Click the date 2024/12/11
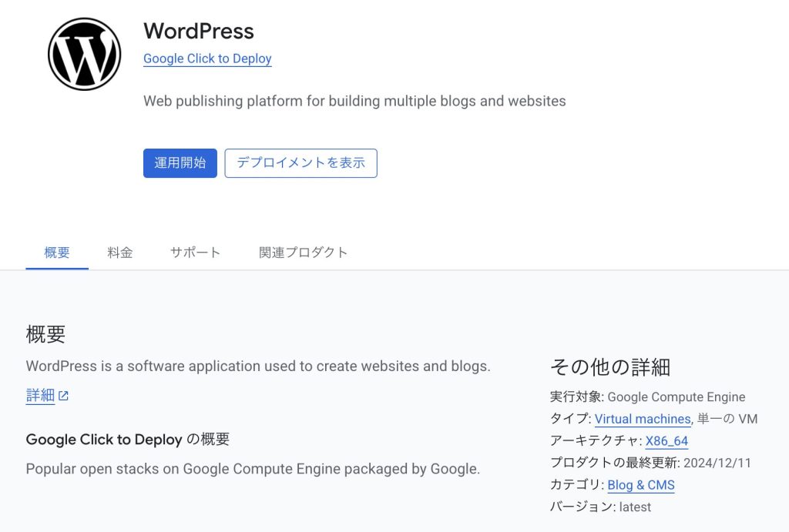 pyautogui.click(x=717, y=463)
